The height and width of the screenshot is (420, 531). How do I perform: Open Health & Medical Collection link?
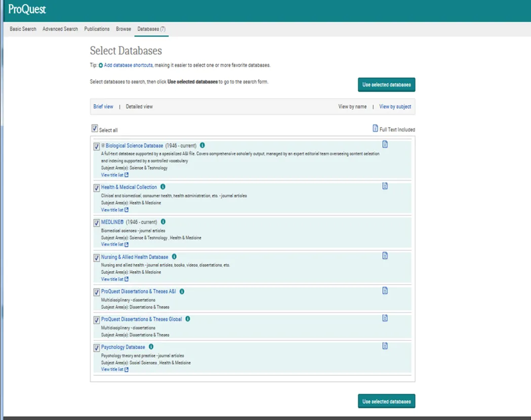click(x=129, y=187)
